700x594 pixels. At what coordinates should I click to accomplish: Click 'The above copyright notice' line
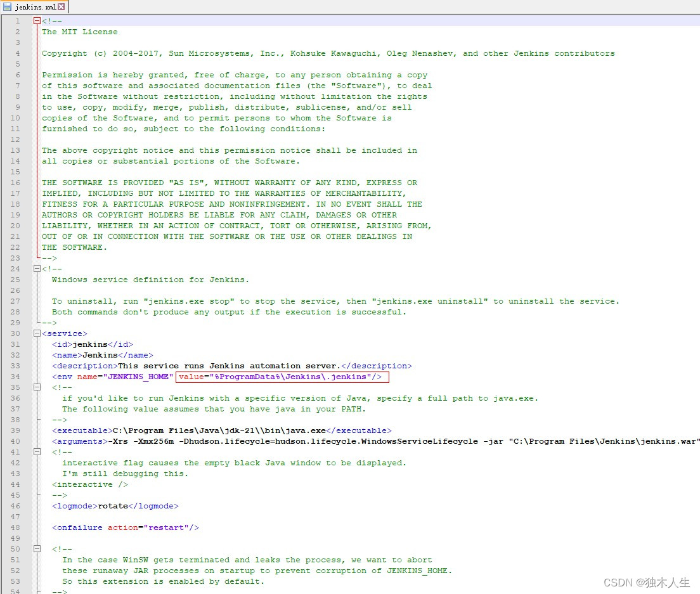point(230,150)
